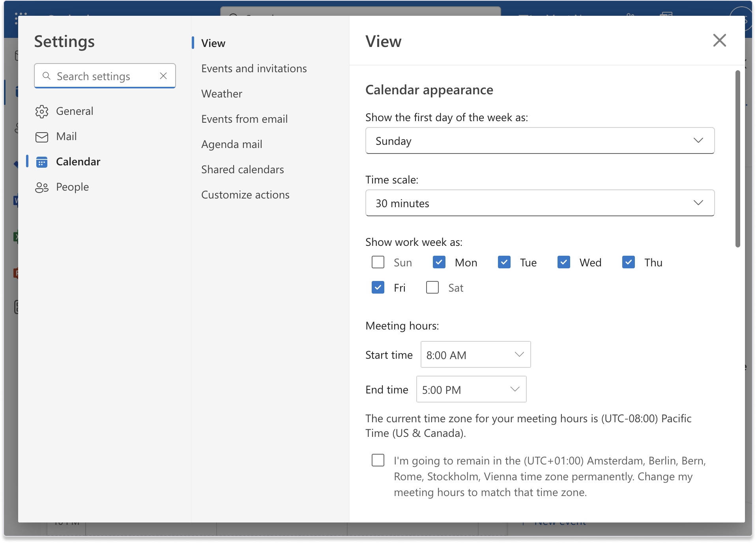Select Shared calendars

pyautogui.click(x=242, y=169)
